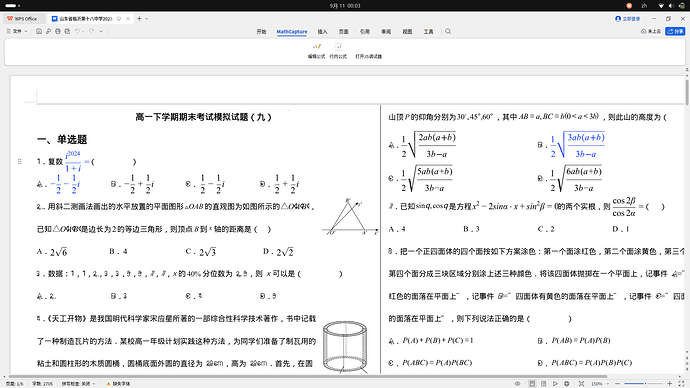Select the page layout view icon

coord(532,384)
